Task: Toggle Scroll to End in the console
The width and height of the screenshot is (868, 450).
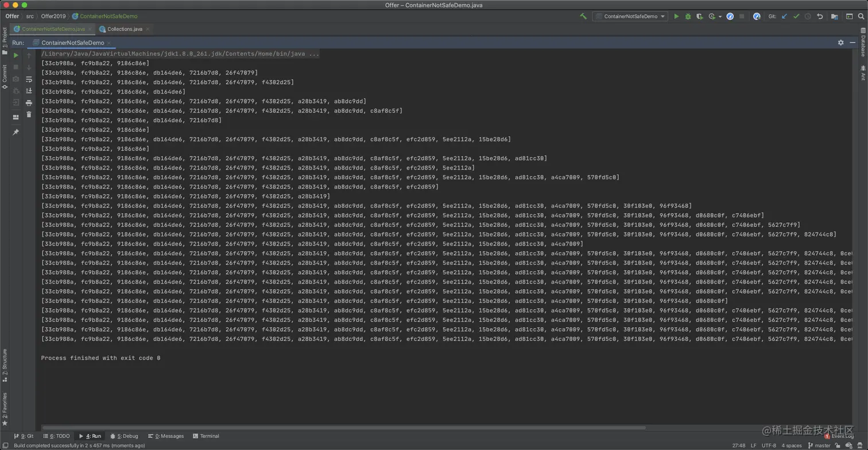Action: click(x=29, y=91)
